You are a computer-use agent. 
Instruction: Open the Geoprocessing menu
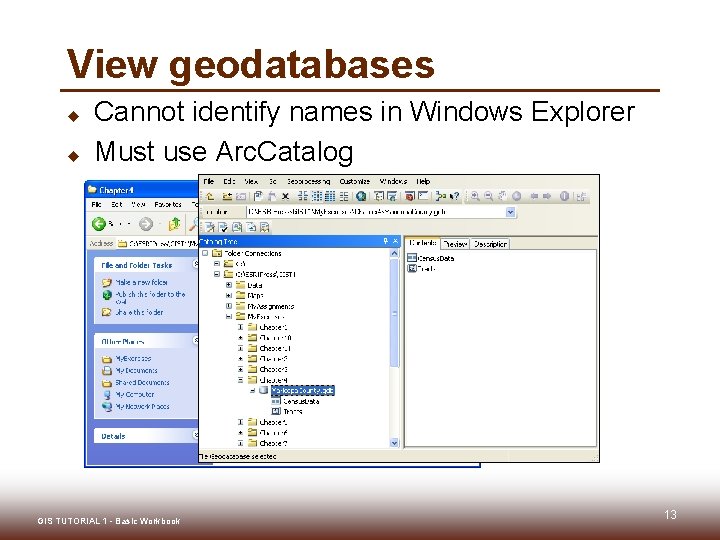point(308,181)
